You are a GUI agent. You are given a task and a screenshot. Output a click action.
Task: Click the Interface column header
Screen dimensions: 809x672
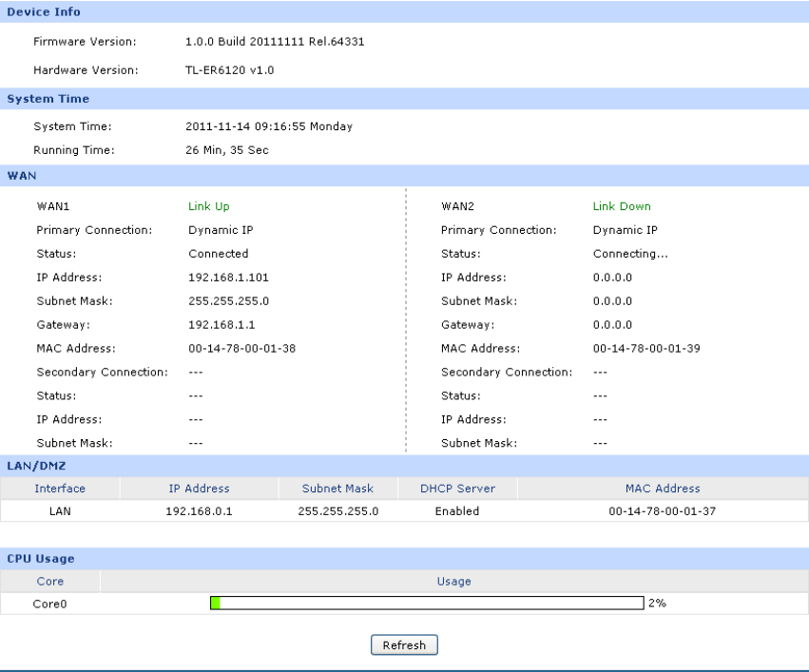60,489
